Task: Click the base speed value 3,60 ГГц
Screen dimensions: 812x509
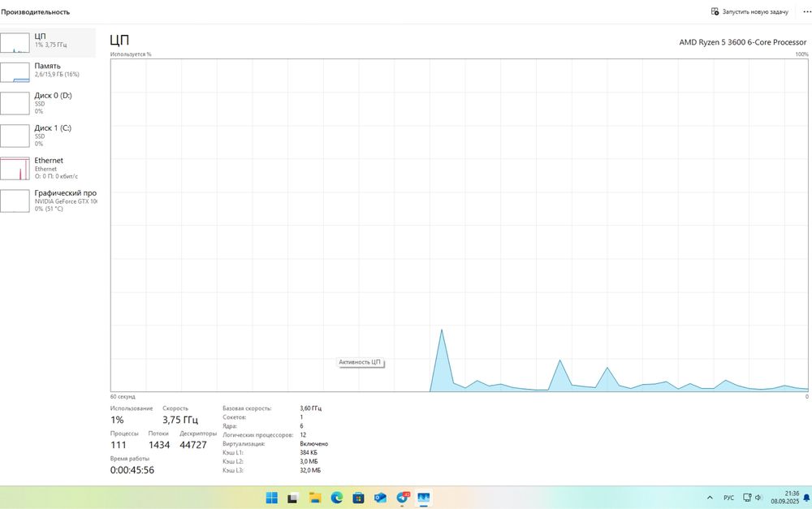Action: [310, 408]
